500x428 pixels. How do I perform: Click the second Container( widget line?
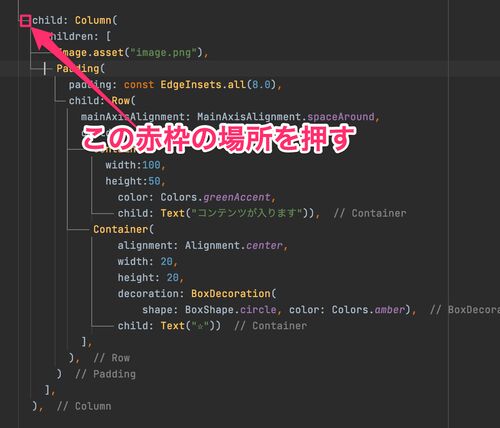click(123, 229)
